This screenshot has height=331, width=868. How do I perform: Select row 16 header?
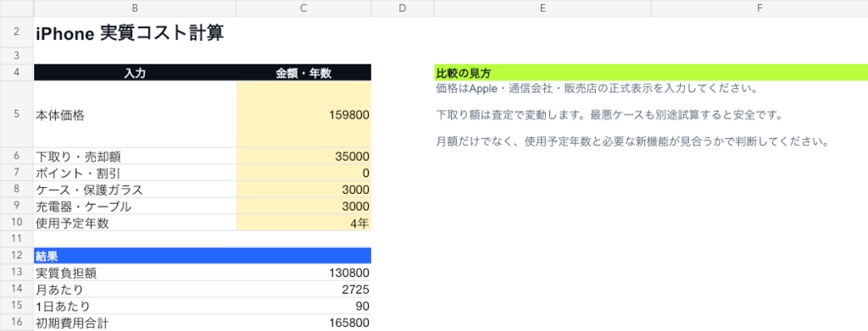pos(17,323)
